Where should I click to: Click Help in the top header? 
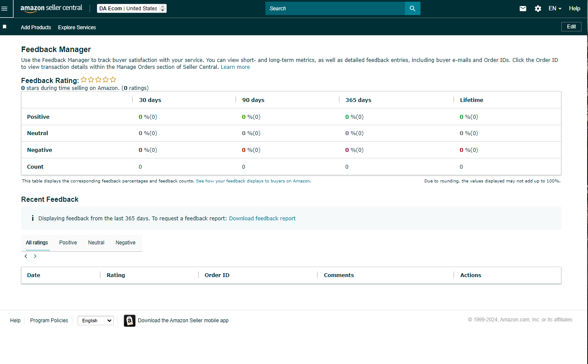pos(575,9)
